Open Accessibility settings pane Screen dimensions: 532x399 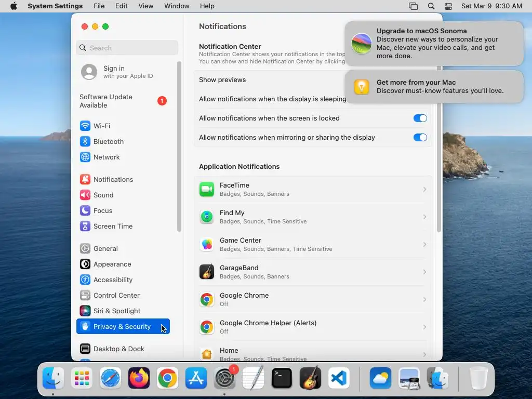tap(123, 280)
